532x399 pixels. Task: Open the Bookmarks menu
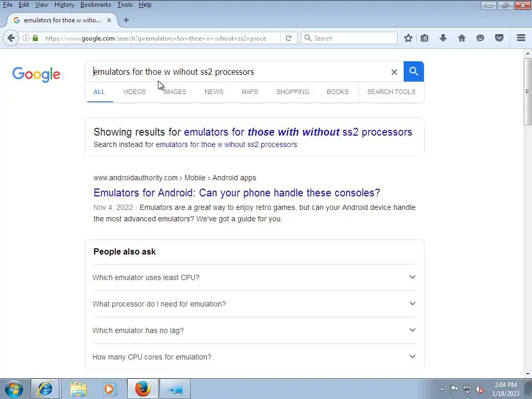click(x=96, y=5)
